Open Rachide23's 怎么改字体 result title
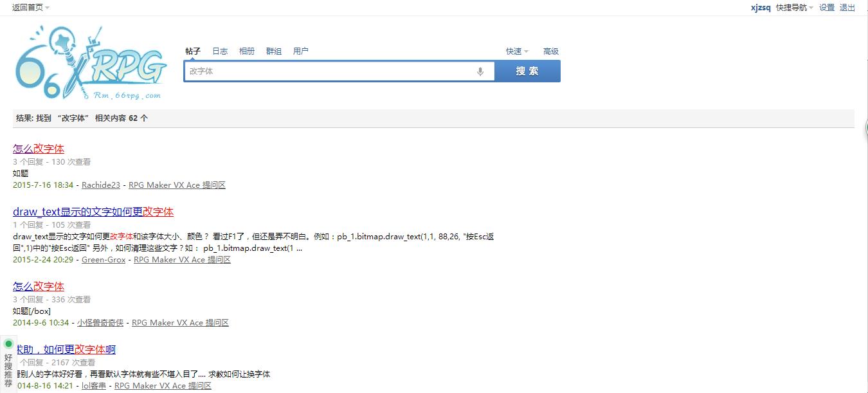 pyautogui.click(x=39, y=149)
